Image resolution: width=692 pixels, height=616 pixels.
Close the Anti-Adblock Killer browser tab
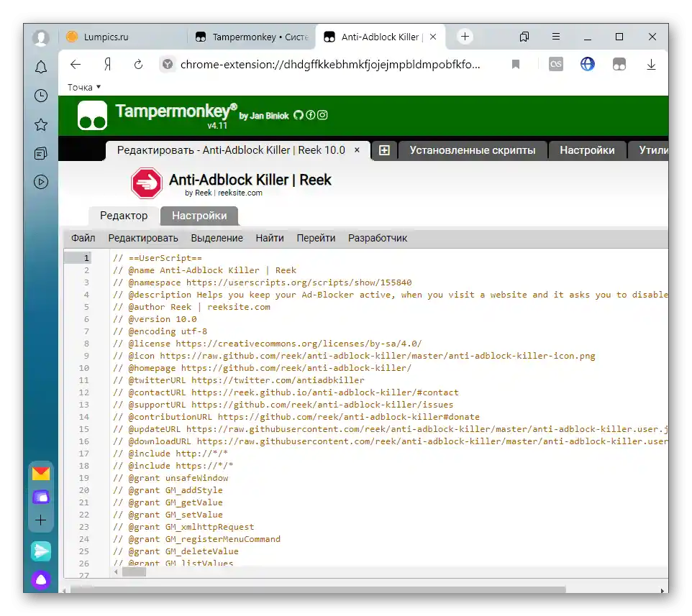433,37
